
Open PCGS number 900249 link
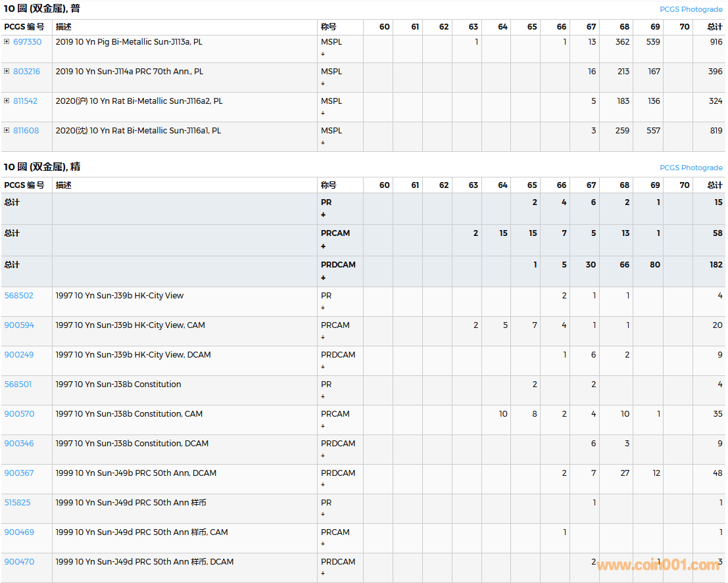18,355
